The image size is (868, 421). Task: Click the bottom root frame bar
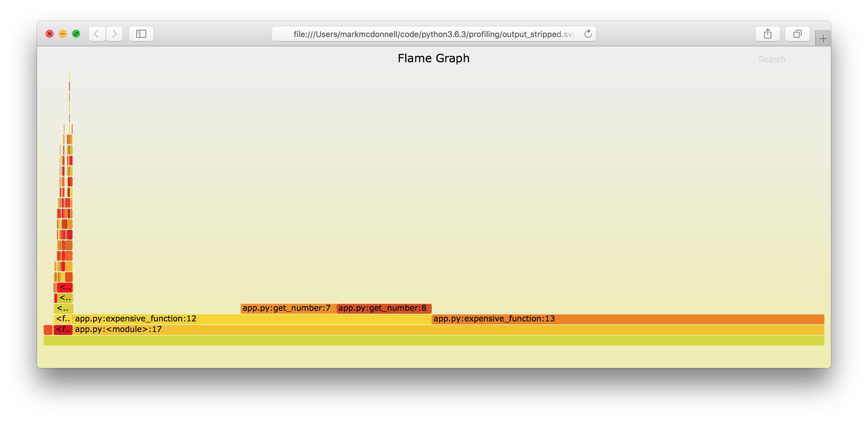434,341
